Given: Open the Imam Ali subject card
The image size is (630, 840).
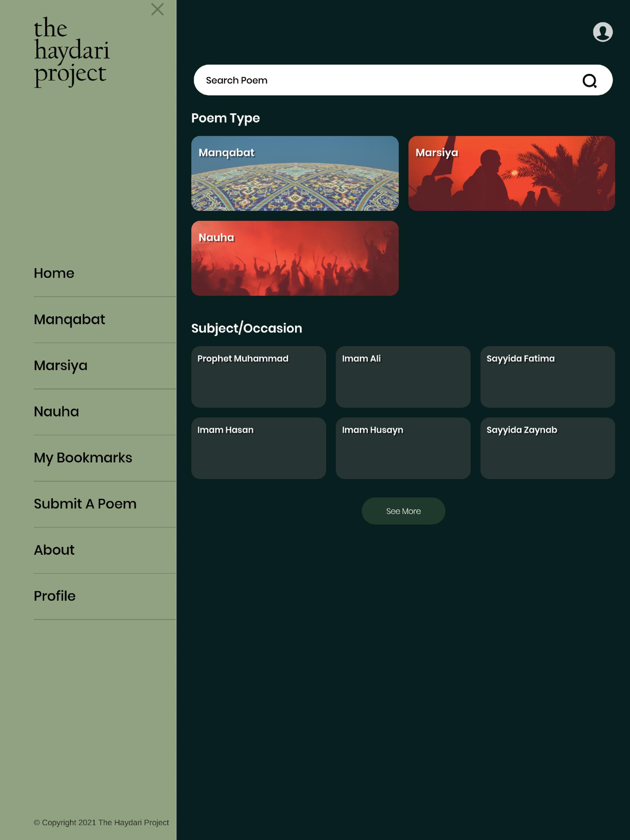Looking at the screenshot, I should (x=403, y=377).
